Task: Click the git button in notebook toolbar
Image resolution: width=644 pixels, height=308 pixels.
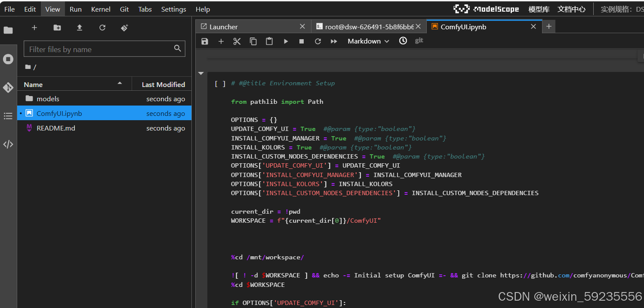Action: [x=419, y=40]
